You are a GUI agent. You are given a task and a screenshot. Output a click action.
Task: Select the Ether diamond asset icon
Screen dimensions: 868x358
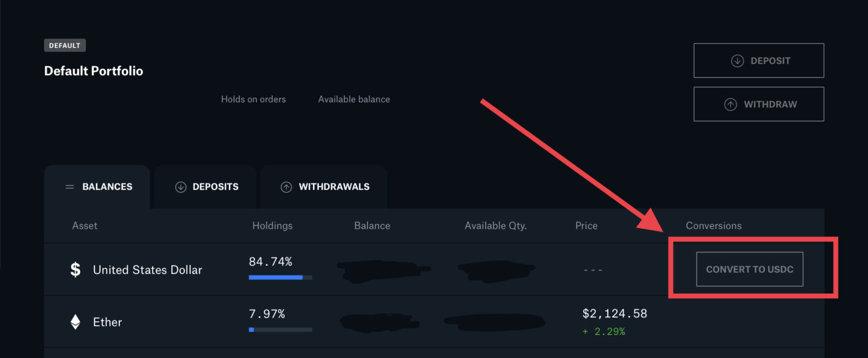click(x=74, y=322)
